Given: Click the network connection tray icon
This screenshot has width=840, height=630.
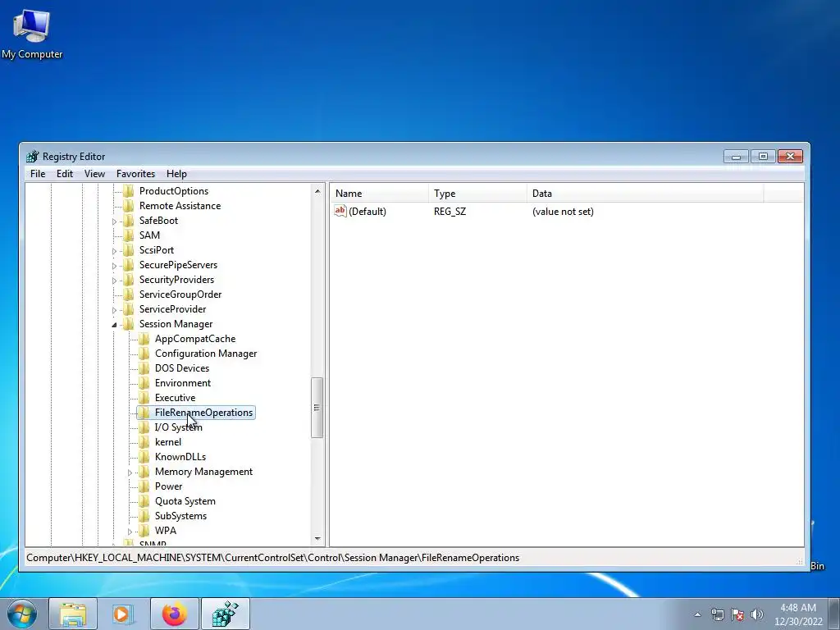Looking at the screenshot, I should point(717,614).
